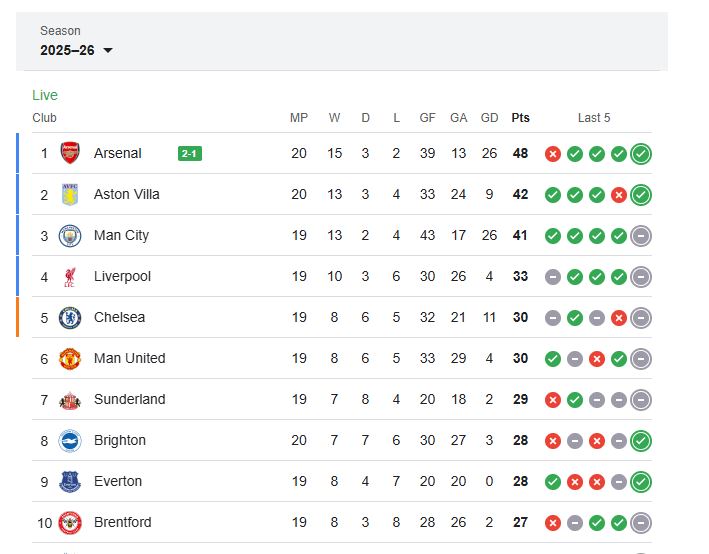Click the Everton club crest
Viewport: 709px width, 554px height.
point(70,481)
